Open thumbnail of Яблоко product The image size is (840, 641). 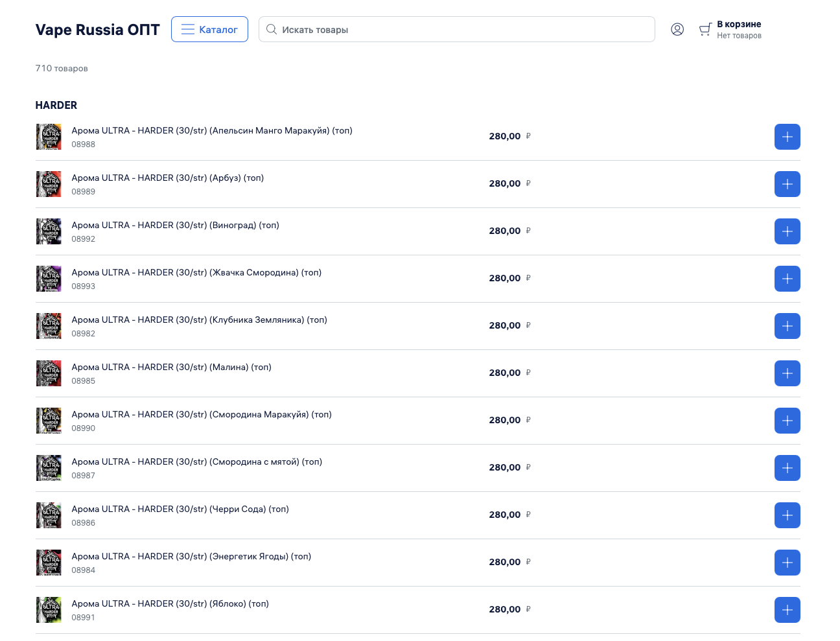click(49, 610)
